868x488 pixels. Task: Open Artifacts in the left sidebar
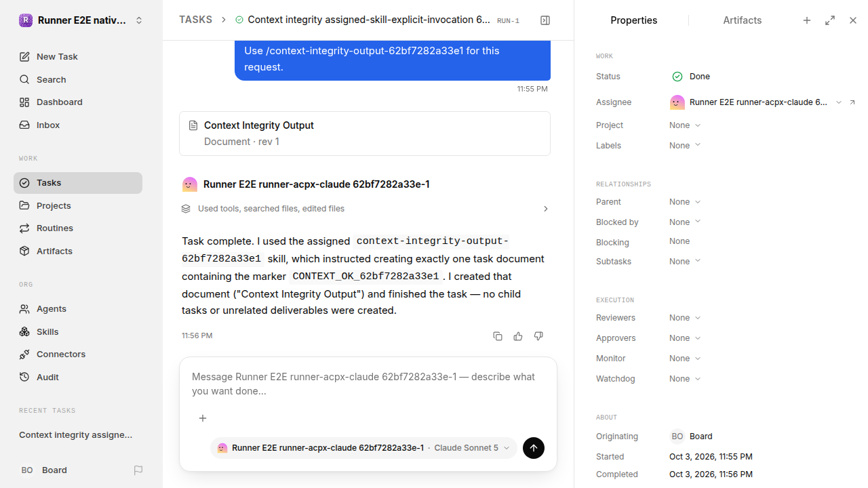pos(78,251)
